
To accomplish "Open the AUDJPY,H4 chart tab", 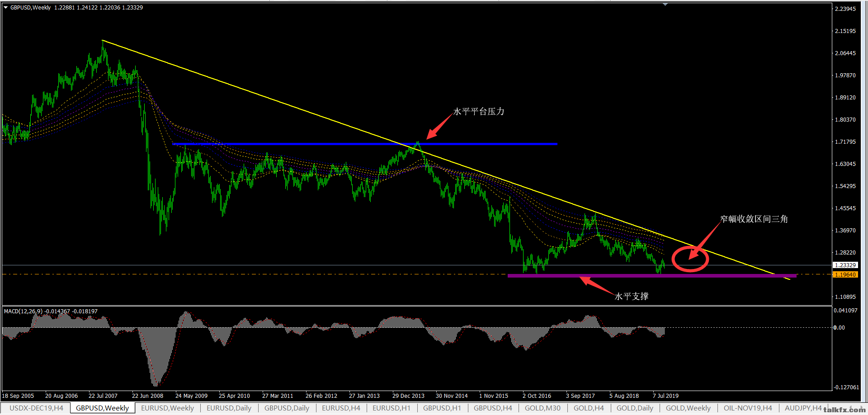I will point(803,408).
